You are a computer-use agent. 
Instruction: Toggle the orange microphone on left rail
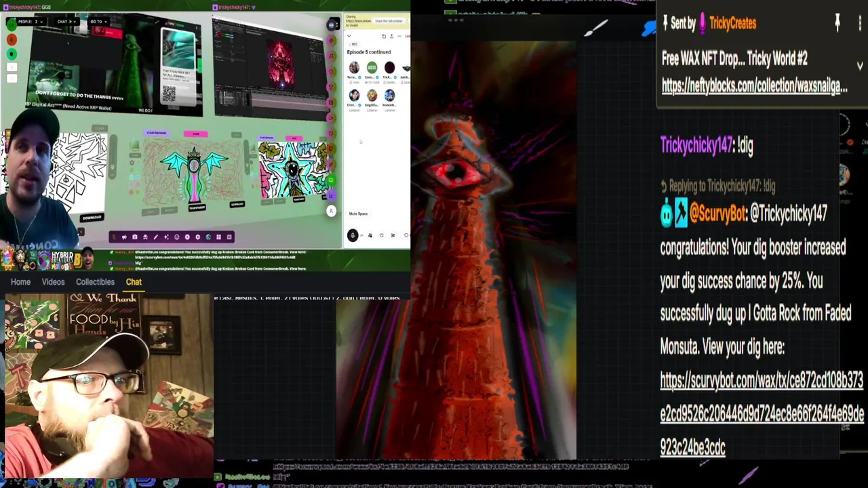tap(12, 39)
